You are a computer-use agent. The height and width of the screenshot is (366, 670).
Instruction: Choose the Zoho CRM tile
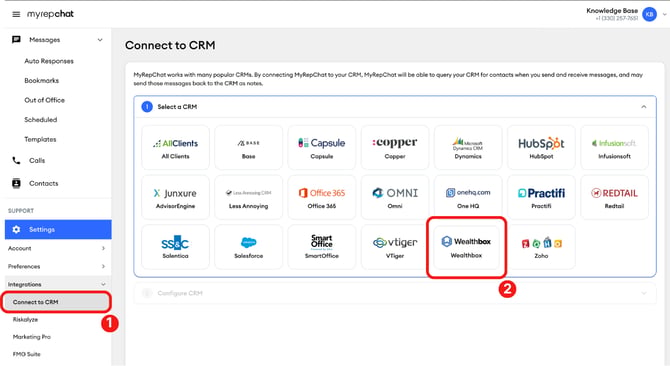(541, 247)
